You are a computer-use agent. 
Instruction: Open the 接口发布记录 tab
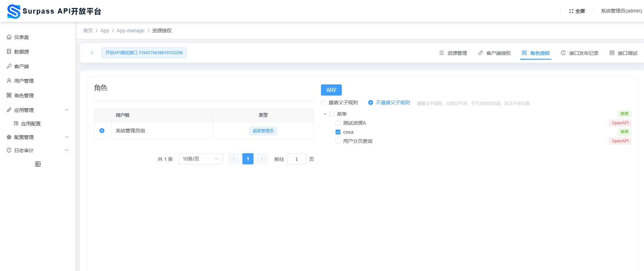[x=580, y=53]
